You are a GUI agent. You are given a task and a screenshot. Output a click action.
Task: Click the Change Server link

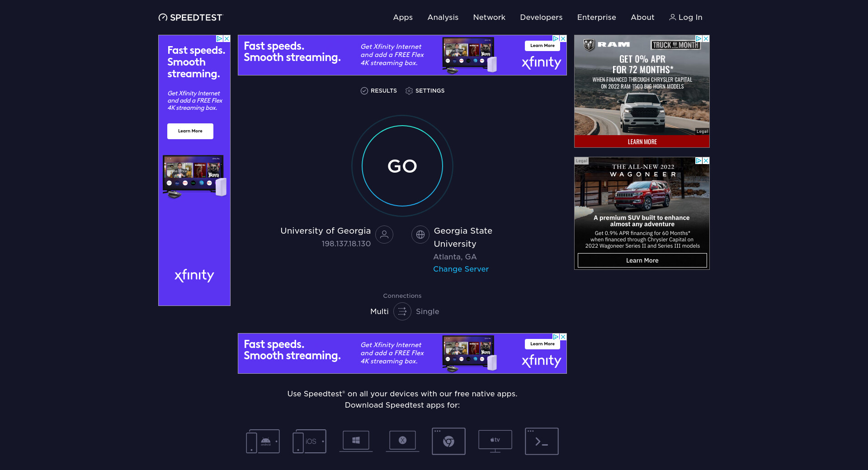(461, 269)
